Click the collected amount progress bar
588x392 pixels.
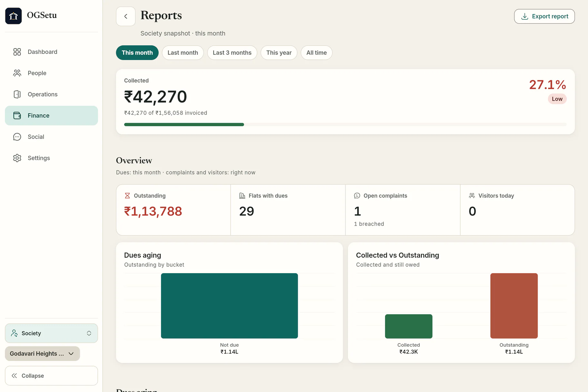pos(345,125)
